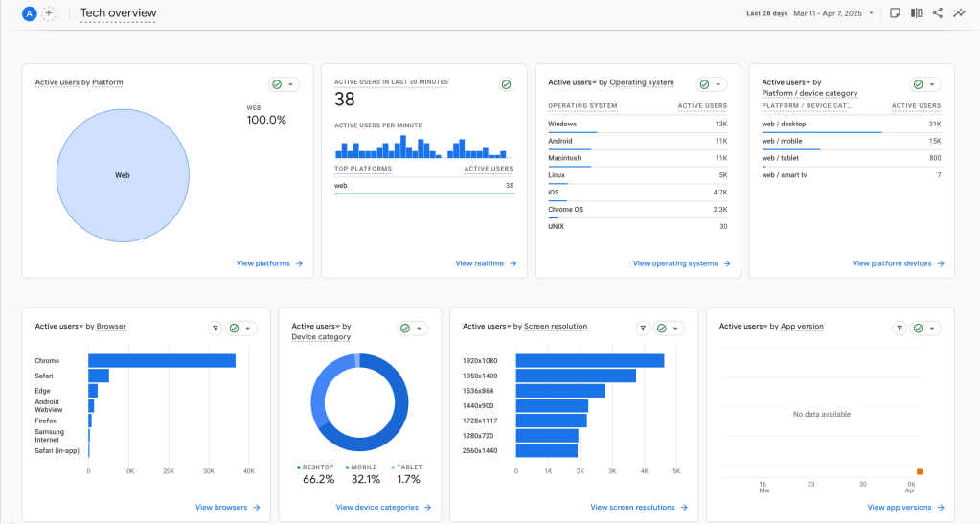Click the Chrome bar in Browser chart
This screenshot has height=524, width=980.
161,361
